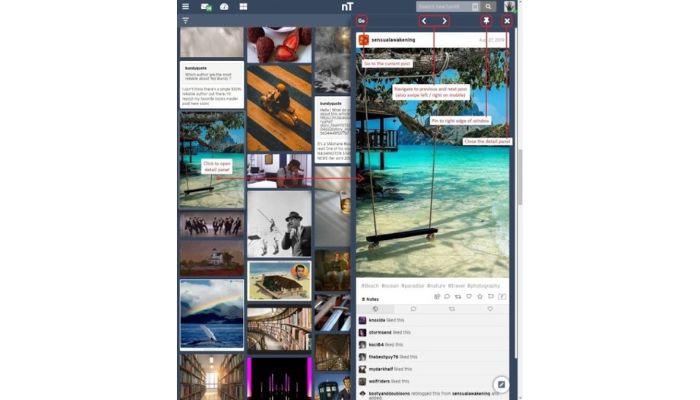Click the reply speech bubble action icon
700x400 pixels.
[x=447, y=296]
